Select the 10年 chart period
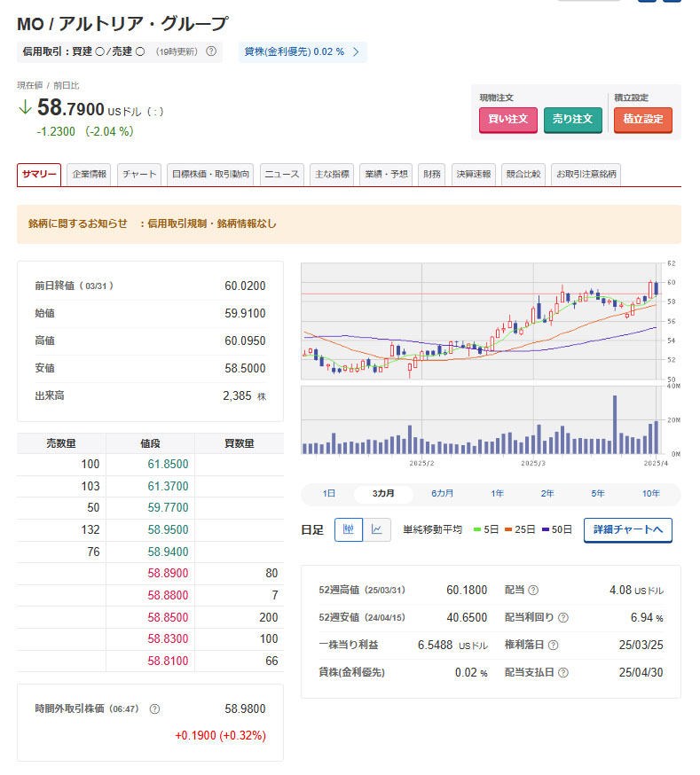Screen dimensions: 700x775 pos(650,494)
